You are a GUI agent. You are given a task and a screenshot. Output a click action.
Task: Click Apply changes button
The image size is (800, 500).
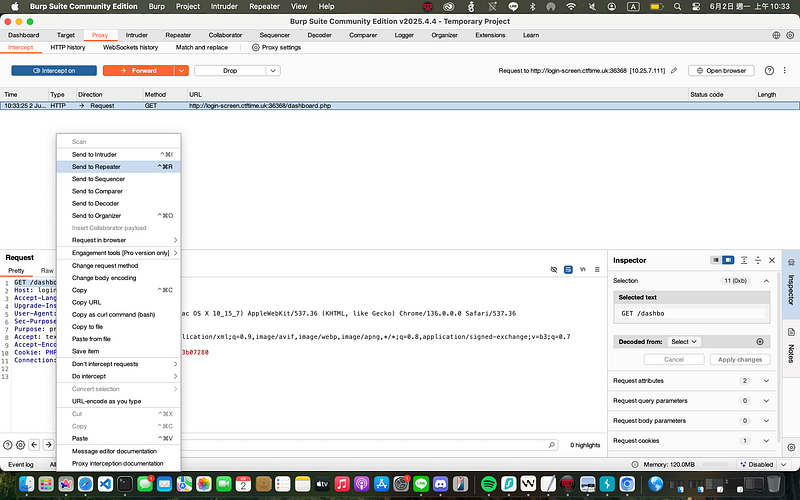pyautogui.click(x=740, y=360)
